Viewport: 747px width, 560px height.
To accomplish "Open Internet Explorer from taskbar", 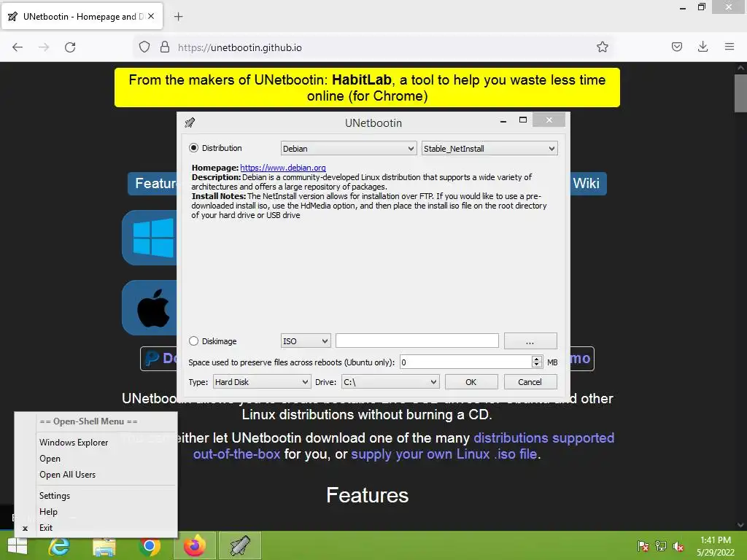I will (59, 545).
